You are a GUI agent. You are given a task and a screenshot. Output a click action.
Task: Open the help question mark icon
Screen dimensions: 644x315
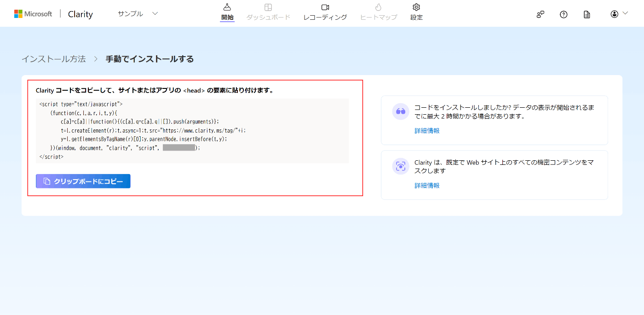click(563, 14)
